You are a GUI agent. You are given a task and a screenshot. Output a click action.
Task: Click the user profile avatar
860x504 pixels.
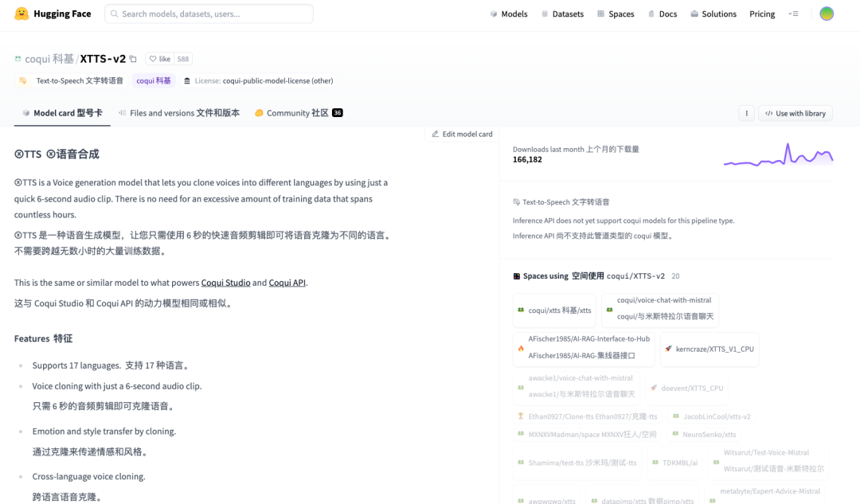pos(827,14)
